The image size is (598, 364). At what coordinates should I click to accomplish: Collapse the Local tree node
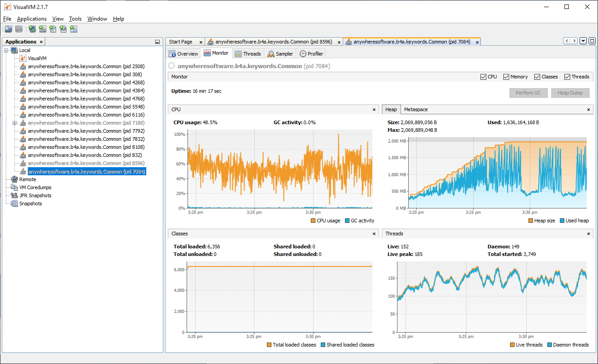tap(6, 50)
